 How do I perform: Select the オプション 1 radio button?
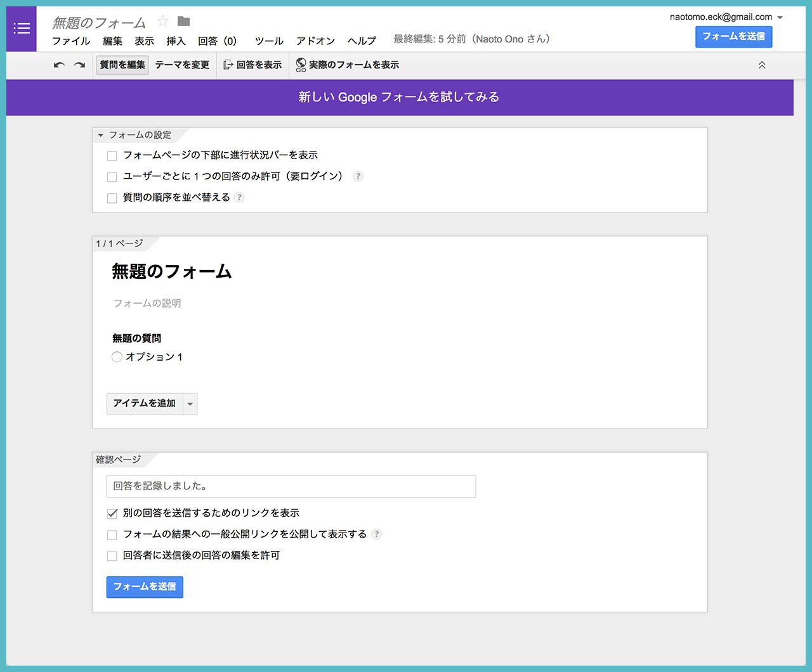coord(117,357)
